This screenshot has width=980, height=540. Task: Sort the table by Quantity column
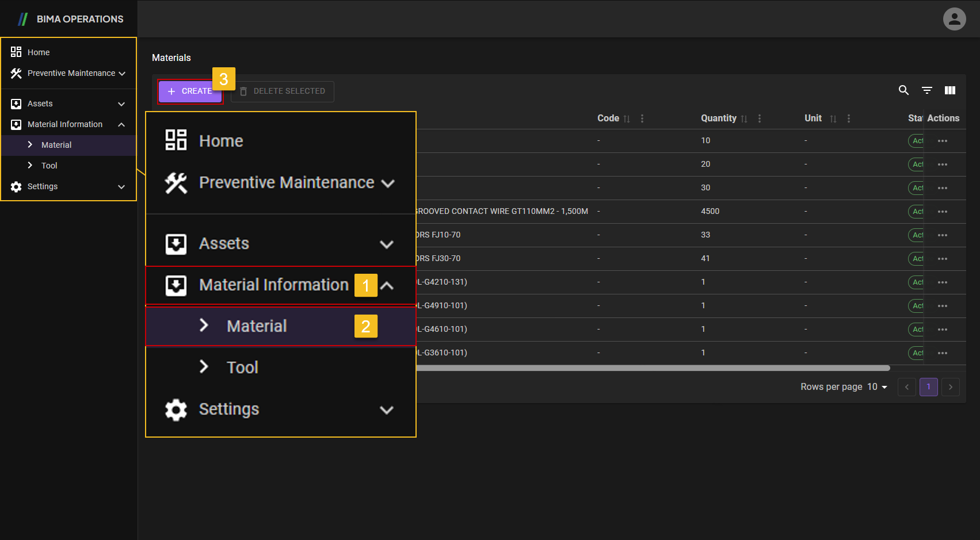744,118
